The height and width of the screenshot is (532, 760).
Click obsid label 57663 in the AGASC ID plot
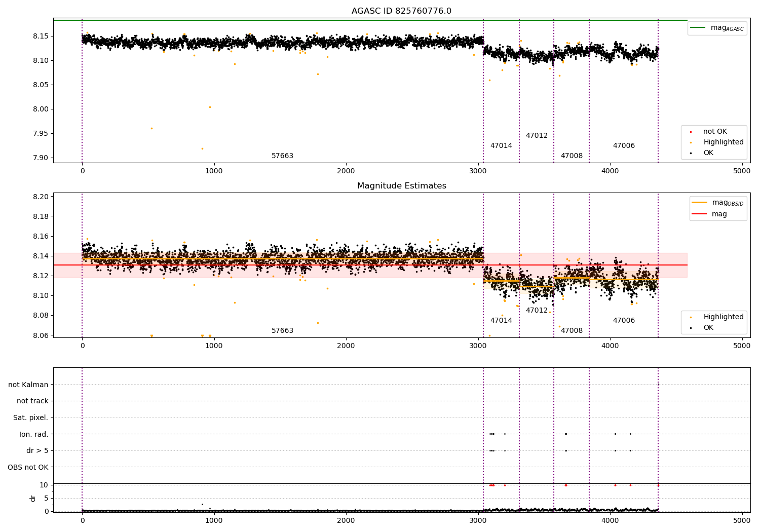[282, 156]
